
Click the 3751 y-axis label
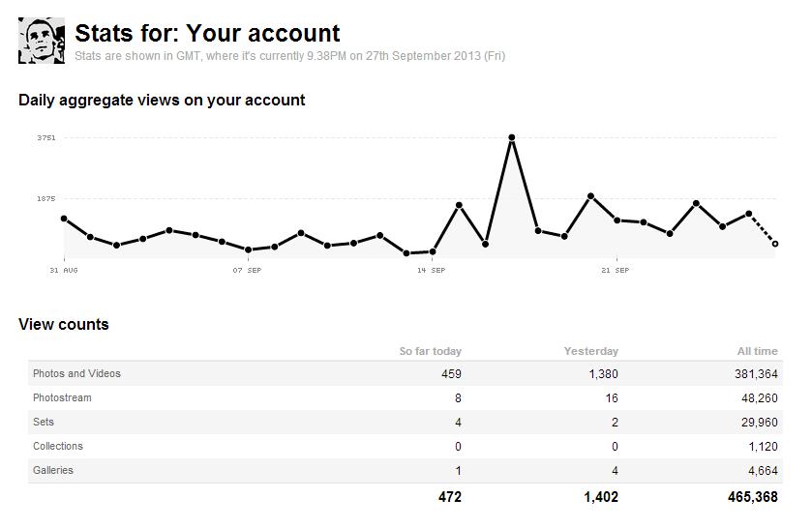pos(46,138)
